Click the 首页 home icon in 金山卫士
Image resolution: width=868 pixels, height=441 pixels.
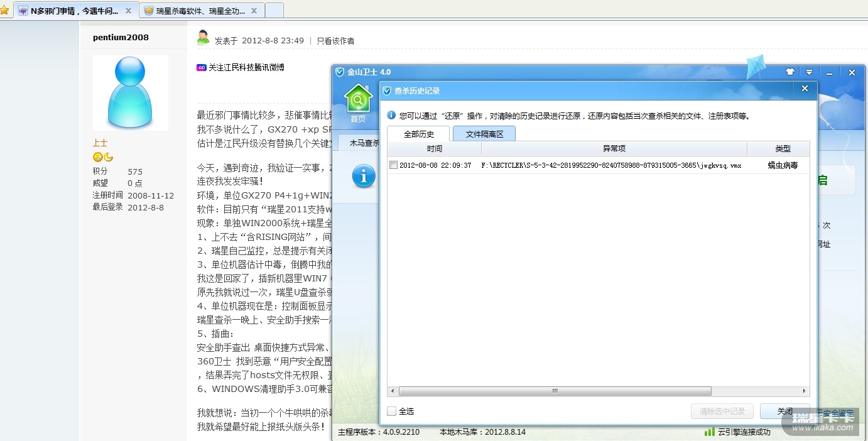[x=359, y=104]
